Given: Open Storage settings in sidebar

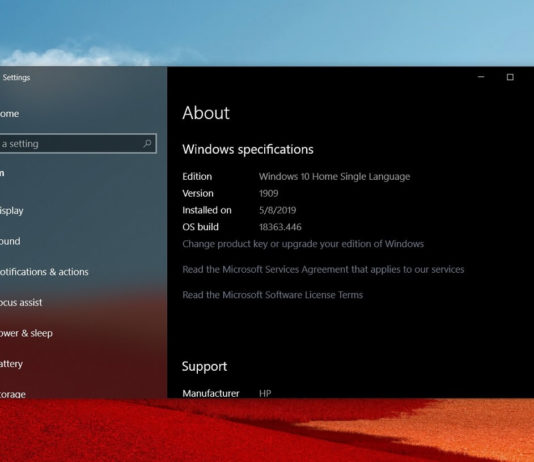Looking at the screenshot, I should 13,394.
